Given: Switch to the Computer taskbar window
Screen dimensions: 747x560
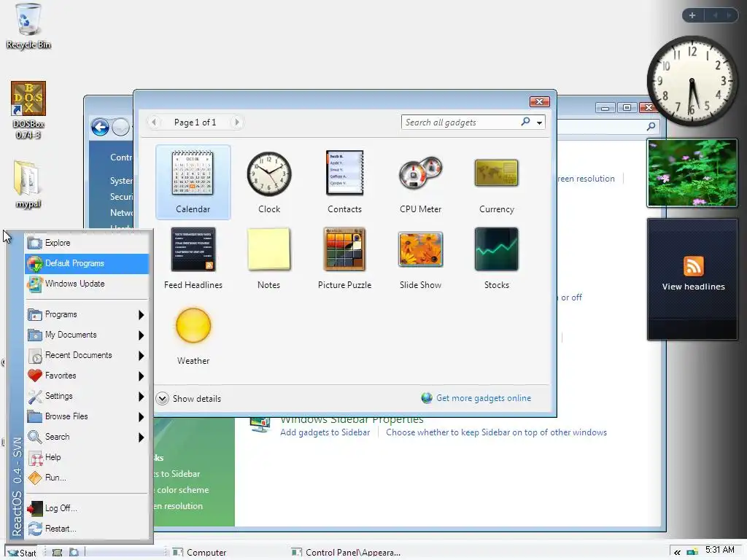Looking at the screenshot, I should coord(199,553).
